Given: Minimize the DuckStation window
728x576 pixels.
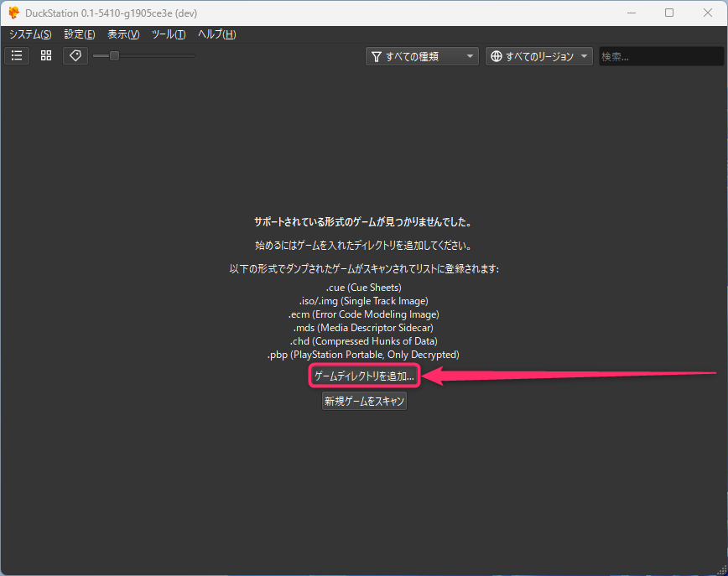Looking at the screenshot, I should point(632,13).
